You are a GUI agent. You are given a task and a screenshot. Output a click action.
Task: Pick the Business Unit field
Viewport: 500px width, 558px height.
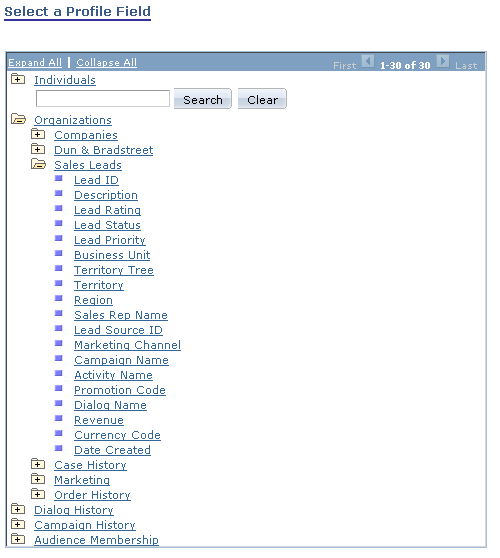tap(112, 255)
